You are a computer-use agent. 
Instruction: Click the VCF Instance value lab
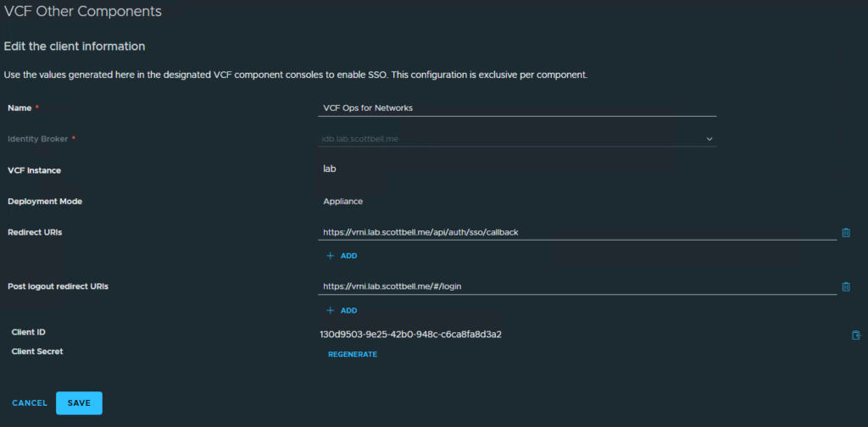330,169
